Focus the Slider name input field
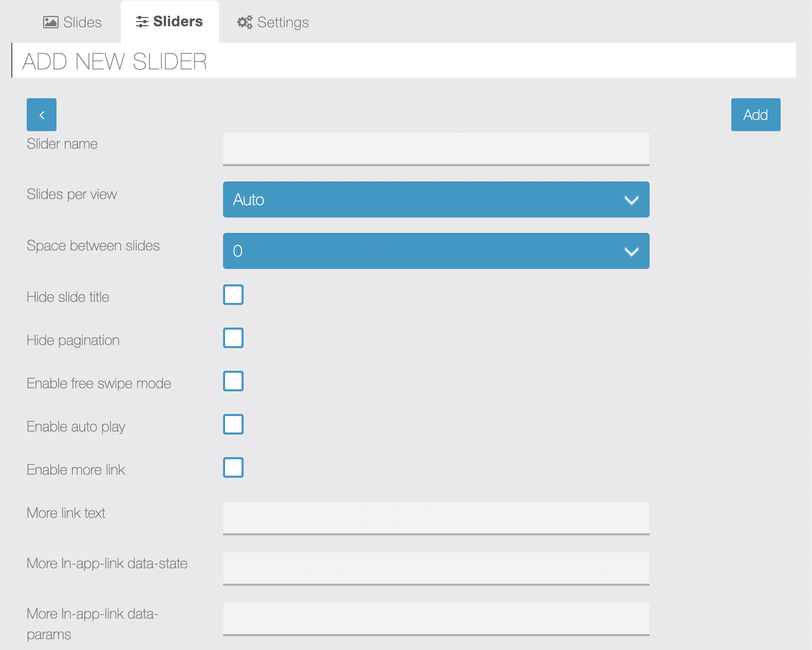 pyautogui.click(x=436, y=149)
